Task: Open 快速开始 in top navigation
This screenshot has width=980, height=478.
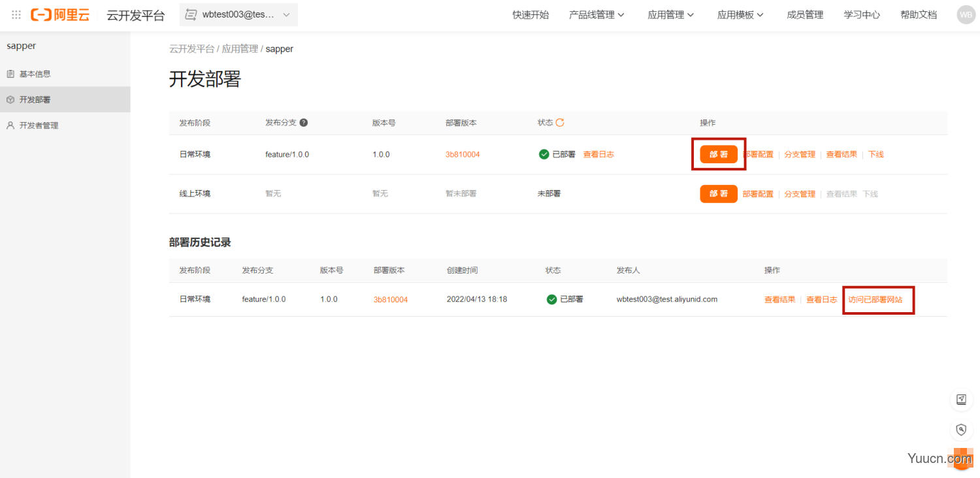Action: click(531, 14)
